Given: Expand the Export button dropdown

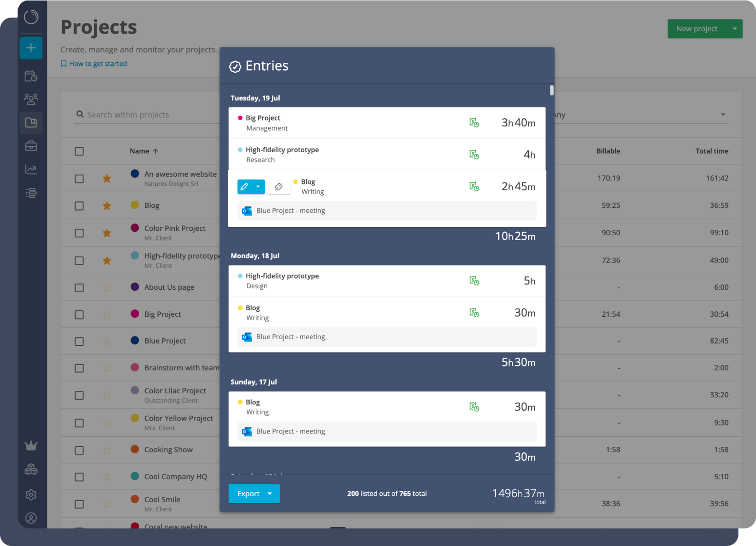Looking at the screenshot, I should click(269, 493).
